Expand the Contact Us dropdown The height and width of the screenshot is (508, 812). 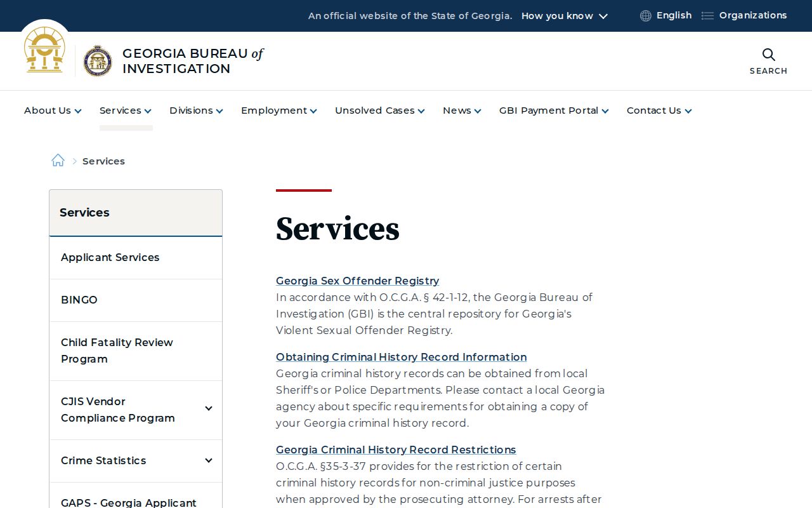(659, 110)
